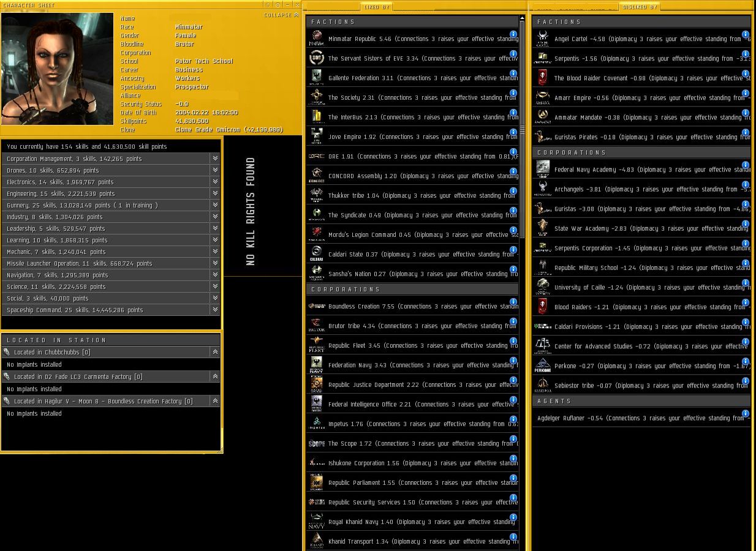This screenshot has width=756, height=551.
Task: Open Mordu's Legion Command 0.45 entry
Action: click(x=412, y=234)
